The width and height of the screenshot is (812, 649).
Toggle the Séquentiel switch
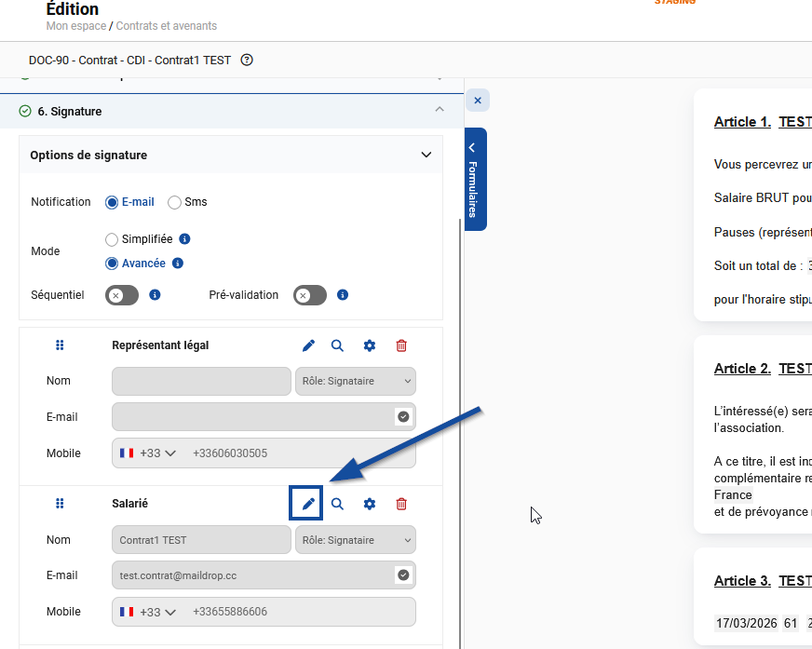click(122, 295)
